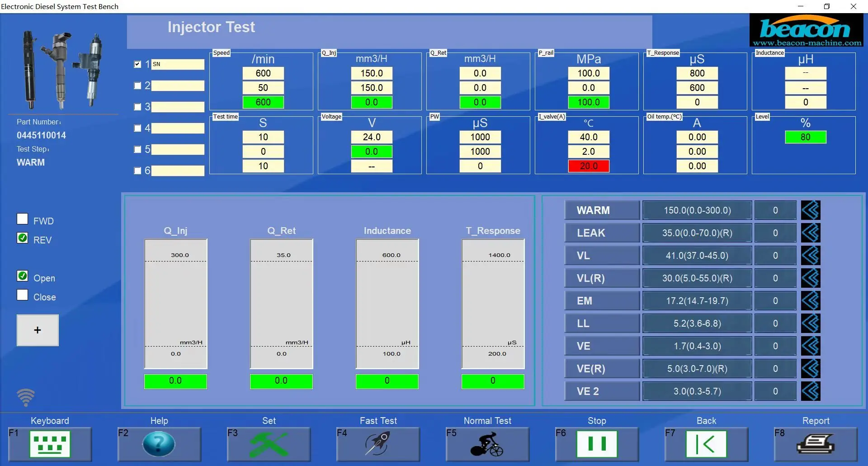Click the arrow icon beside VE(R) row
This screenshot has width=868, height=466.
pos(811,369)
